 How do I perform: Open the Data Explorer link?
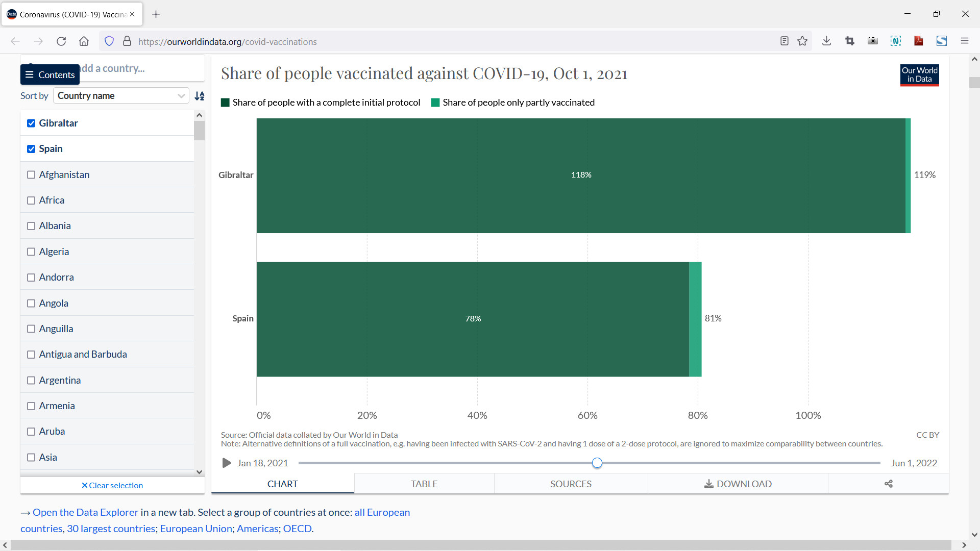[x=85, y=512]
